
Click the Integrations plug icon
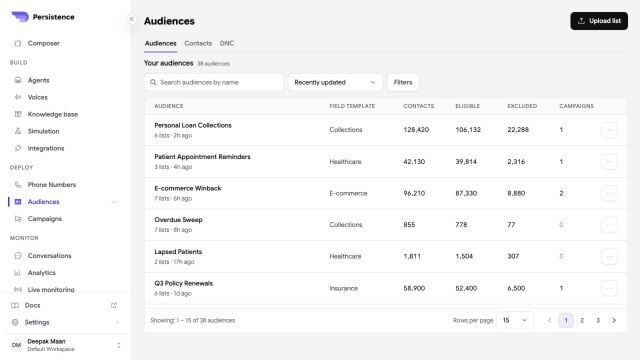coord(18,148)
